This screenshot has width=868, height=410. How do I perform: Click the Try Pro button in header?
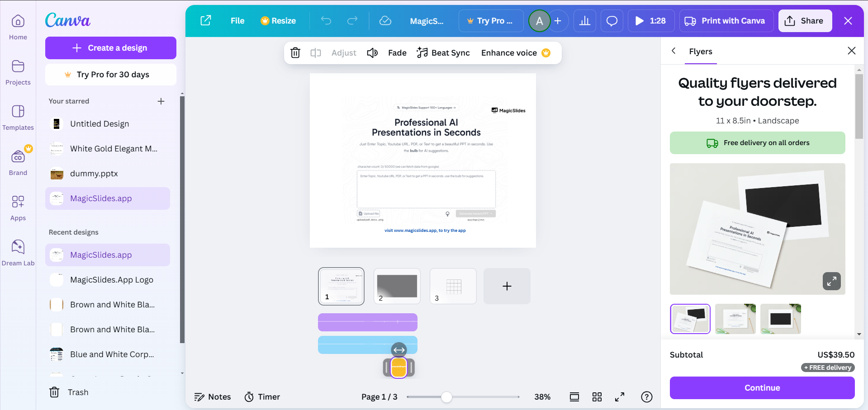(491, 21)
